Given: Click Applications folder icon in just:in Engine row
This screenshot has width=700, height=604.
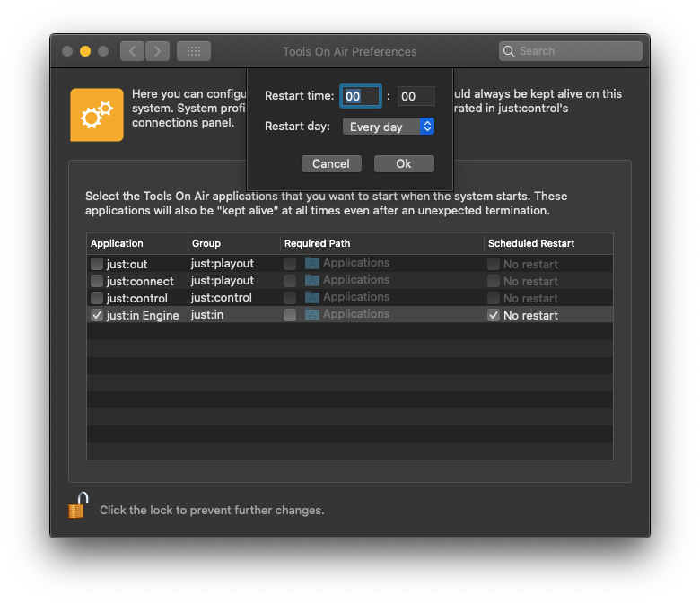Looking at the screenshot, I should tap(312, 314).
